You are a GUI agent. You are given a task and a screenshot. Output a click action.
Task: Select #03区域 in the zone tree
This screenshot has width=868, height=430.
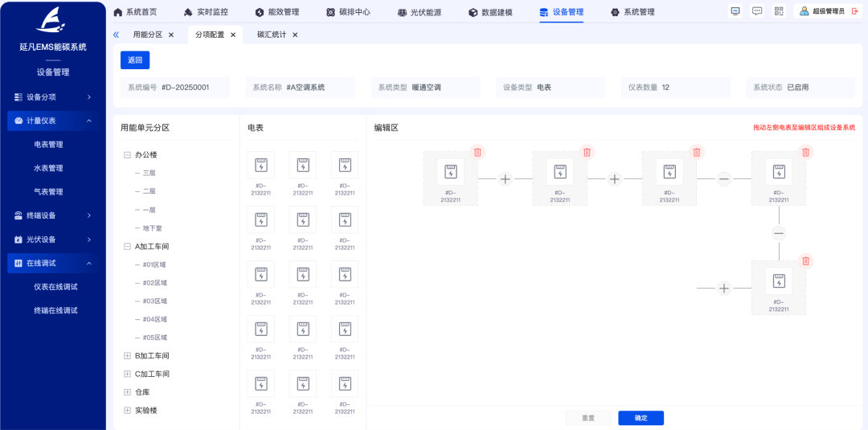pyautogui.click(x=154, y=301)
